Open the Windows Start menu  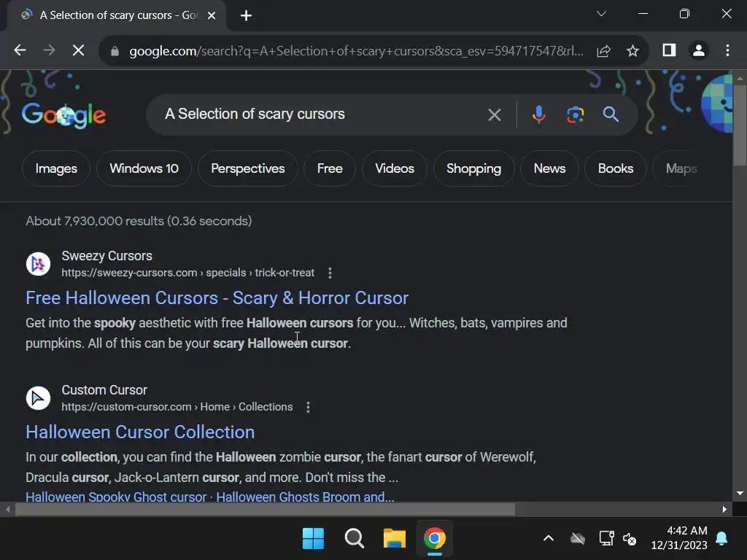[313, 539]
